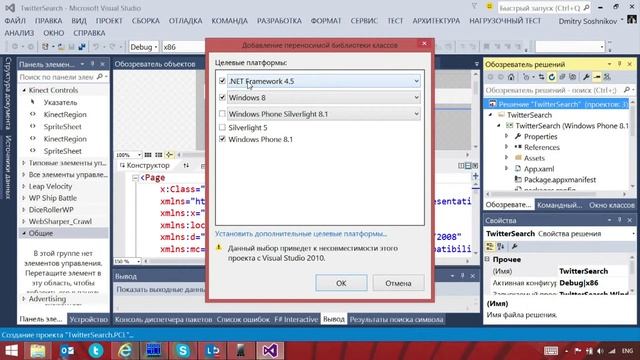Expand the Assets folder node

coord(507,158)
